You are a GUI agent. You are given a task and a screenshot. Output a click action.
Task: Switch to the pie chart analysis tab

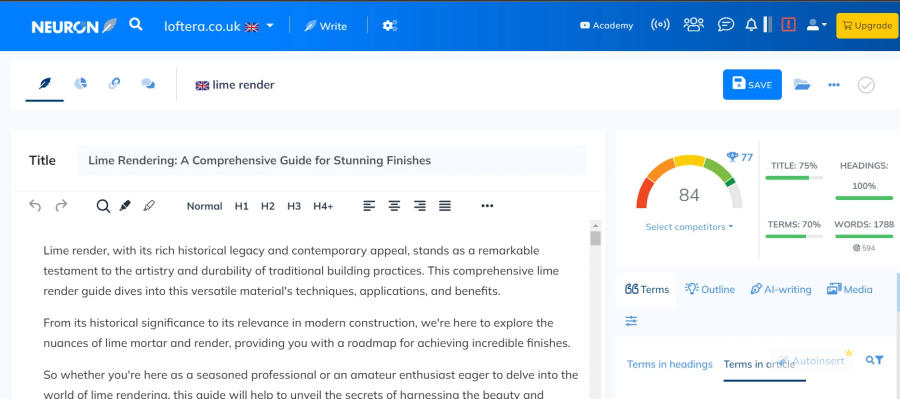click(80, 84)
